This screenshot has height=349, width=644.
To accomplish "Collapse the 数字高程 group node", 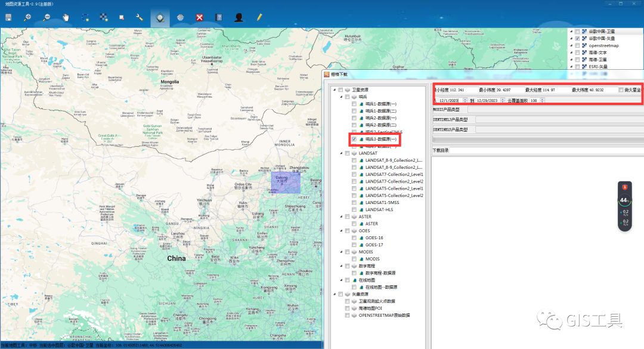I will pyautogui.click(x=341, y=266).
